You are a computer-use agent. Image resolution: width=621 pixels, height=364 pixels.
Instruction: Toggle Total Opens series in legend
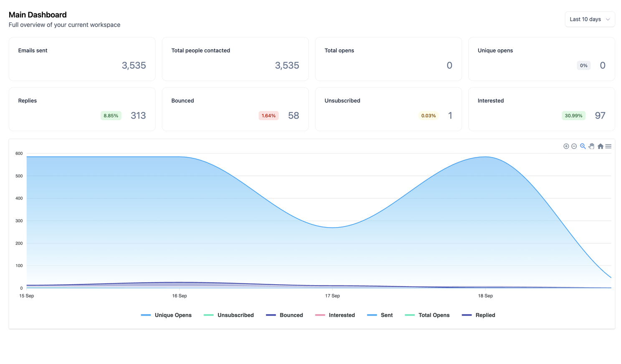click(x=427, y=315)
